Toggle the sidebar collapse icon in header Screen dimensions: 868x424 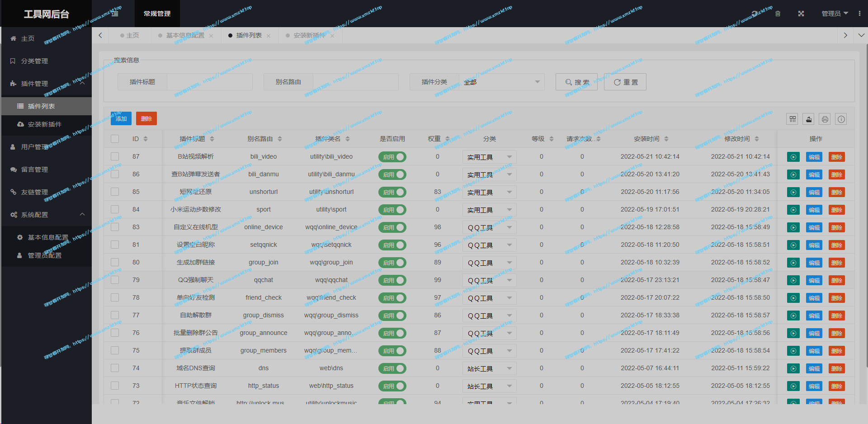click(x=115, y=14)
